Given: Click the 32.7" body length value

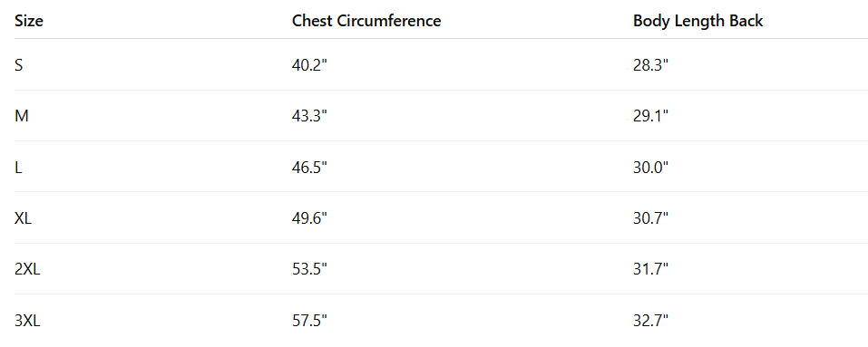Looking at the screenshot, I should pyautogui.click(x=651, y=321).
